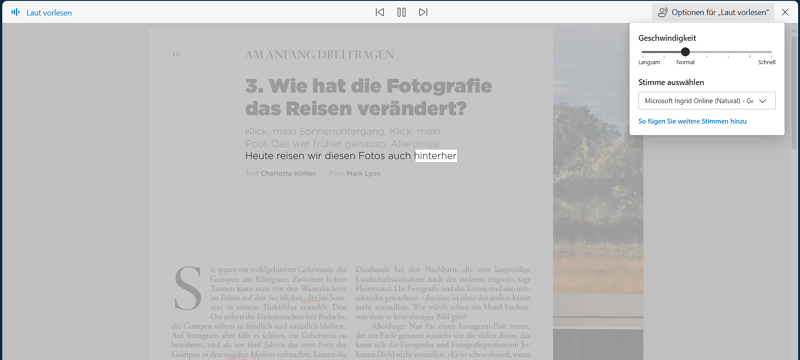Click the Laut vorlesen sound wave icon
This screenshot has height=360, width=800.
pos(15,12)
